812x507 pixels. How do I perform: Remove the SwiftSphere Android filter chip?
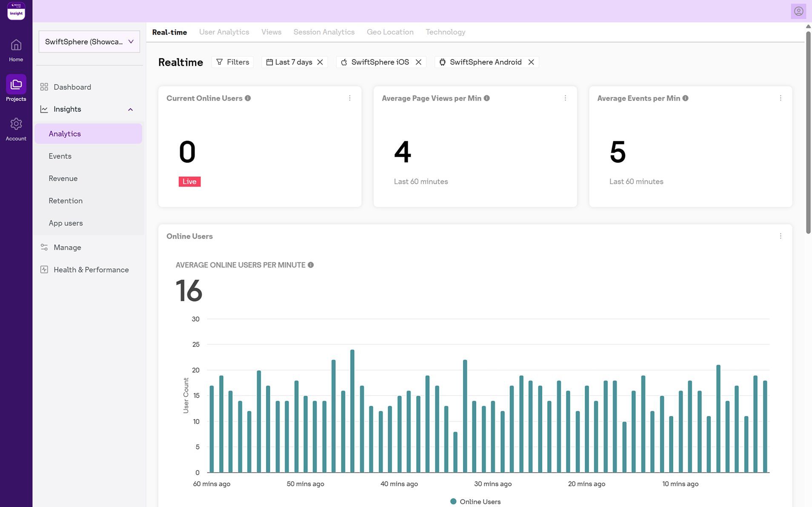(x=531, y=62)
